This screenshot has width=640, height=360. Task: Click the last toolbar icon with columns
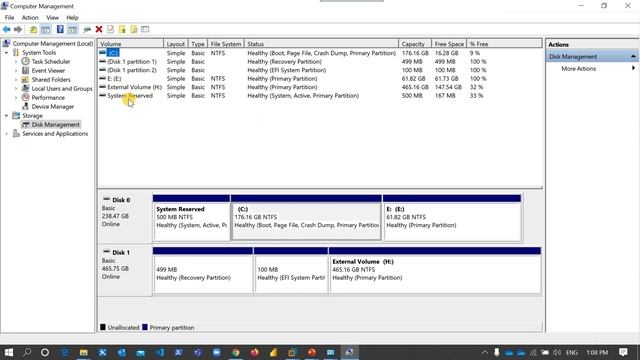coord(145,29)
